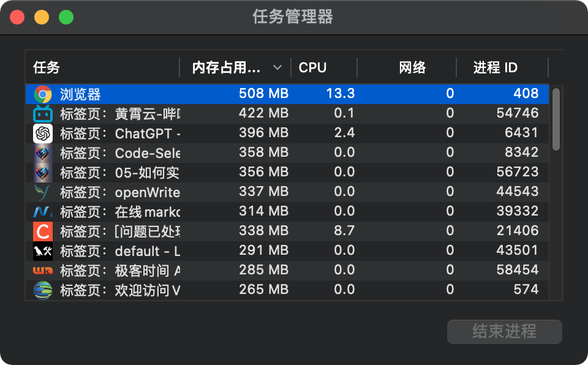
Task: Click the green maximize window button
Action: click(66, 17)
